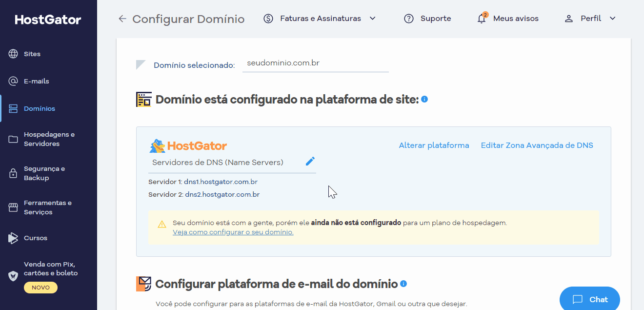Click the HostGator logo in sidebar

(x=48, y=20)
